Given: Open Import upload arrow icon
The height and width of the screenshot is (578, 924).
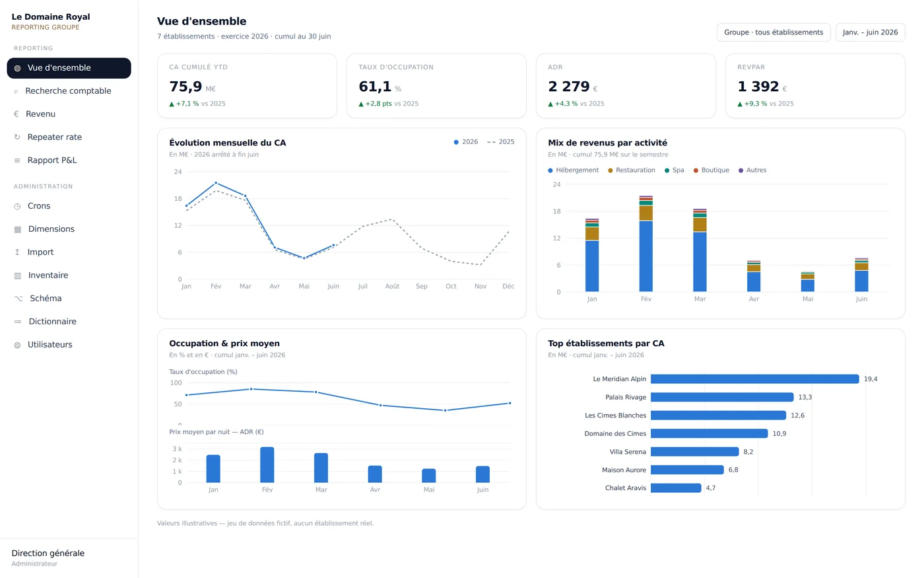Looking at the screenshot, I should pyautogui.click(x=17, y=252).
